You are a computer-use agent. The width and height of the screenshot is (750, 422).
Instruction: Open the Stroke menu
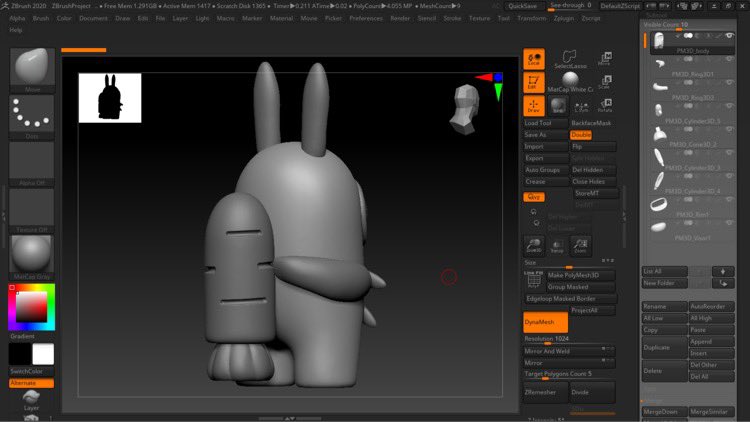(452, 18)
